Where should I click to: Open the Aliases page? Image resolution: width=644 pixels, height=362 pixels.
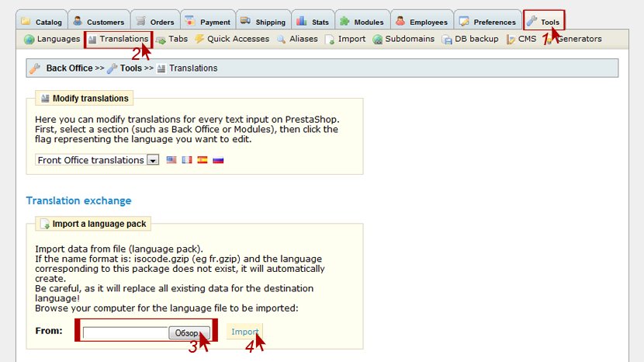coord(296,39)
